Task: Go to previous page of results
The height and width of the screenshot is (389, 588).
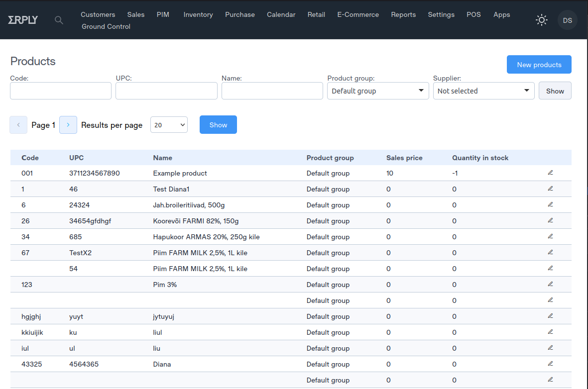Action: click(18, 125)
